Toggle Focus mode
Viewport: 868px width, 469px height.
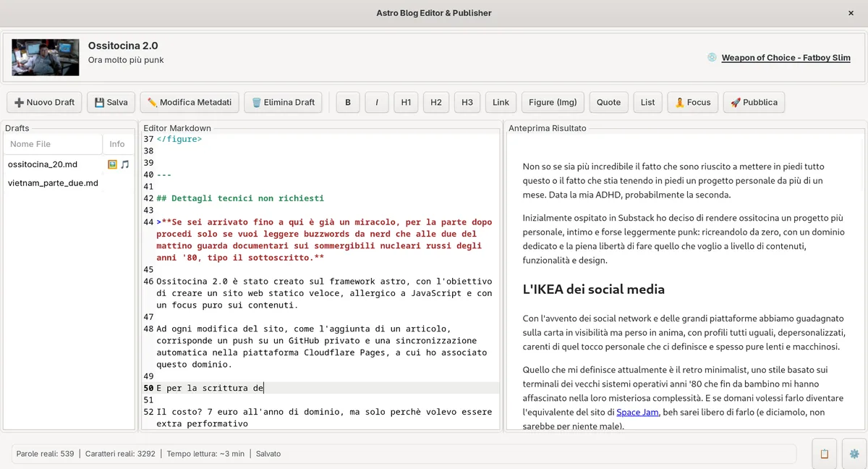tap(692, 102)
